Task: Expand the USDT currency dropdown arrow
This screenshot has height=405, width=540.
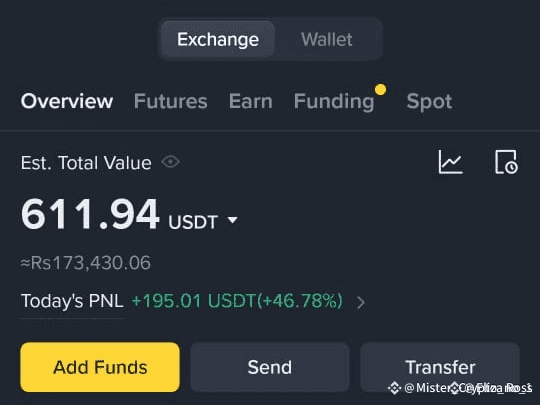Action: point(233,220)
